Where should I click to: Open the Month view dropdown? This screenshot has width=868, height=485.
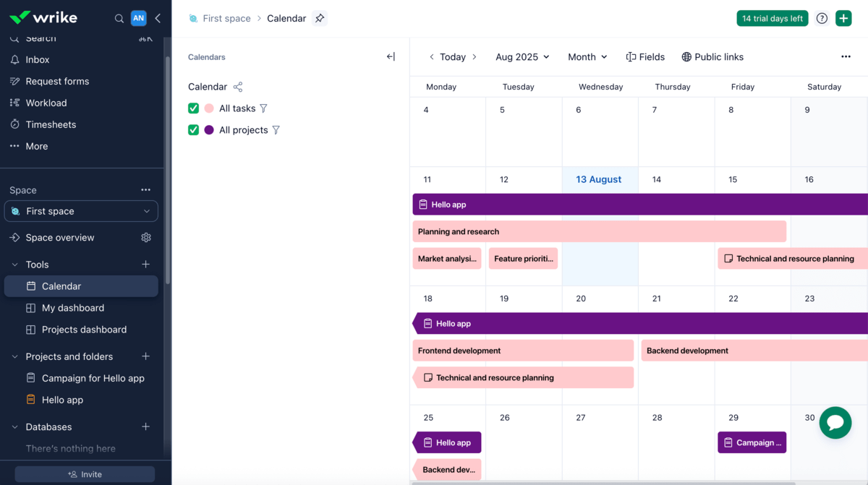click(x=587, y=56)
